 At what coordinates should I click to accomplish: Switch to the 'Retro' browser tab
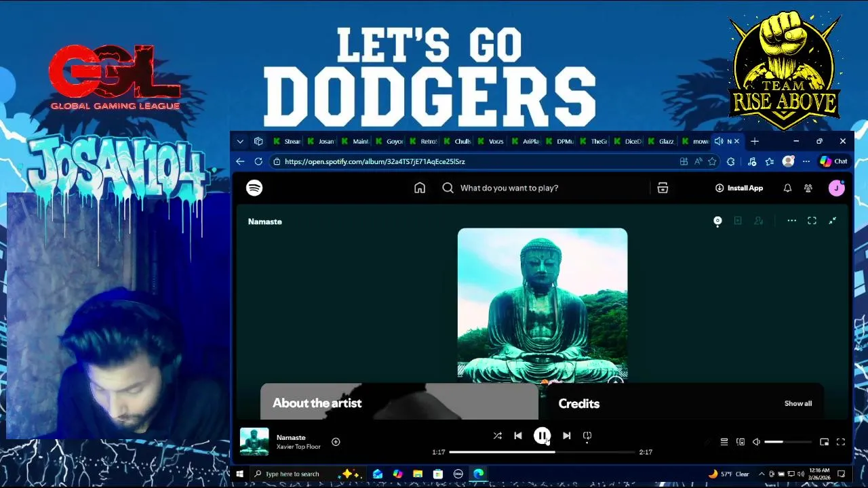(x=423, y=142)
